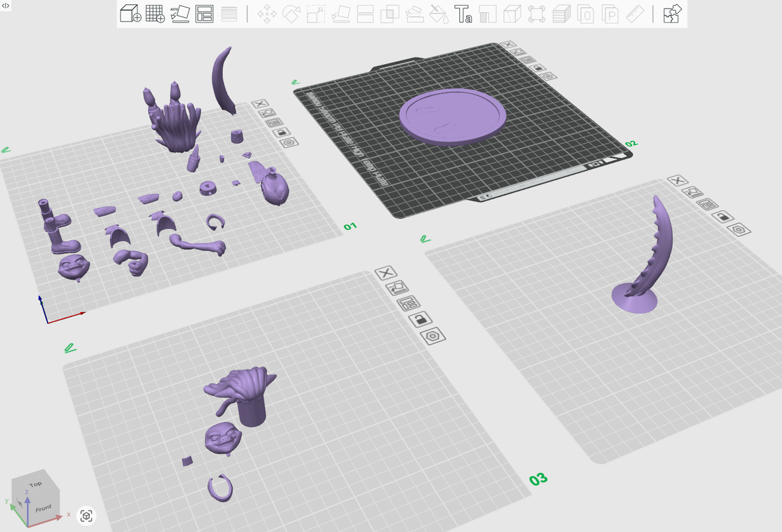Click Arrange all objects toolbar icon
Viewport: 782px width, 532px height.
point(204,13)
